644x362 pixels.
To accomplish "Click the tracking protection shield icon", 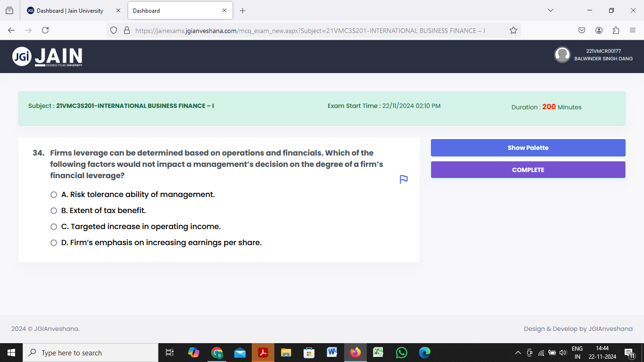I will pos(113,30).
